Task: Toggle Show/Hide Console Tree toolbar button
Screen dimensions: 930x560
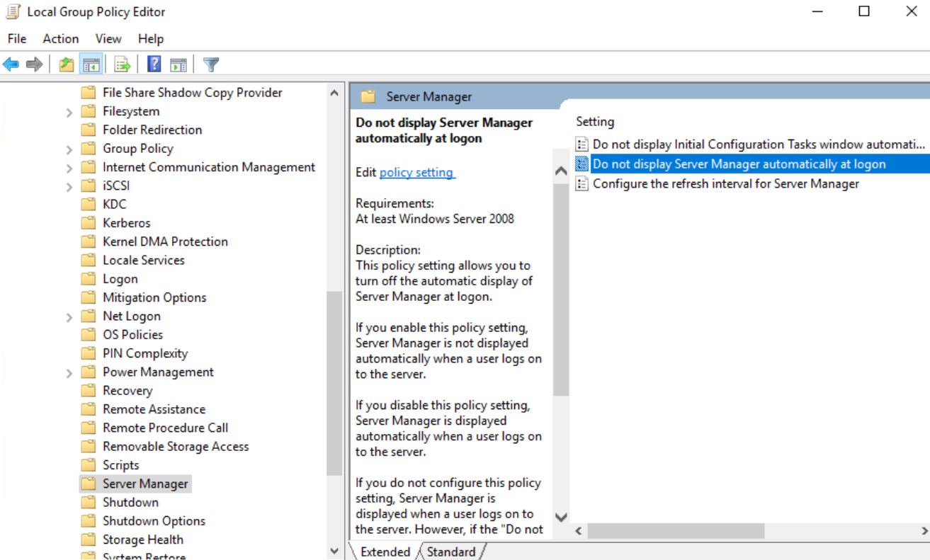Action: pyautogui.click(x=91, y=65)
